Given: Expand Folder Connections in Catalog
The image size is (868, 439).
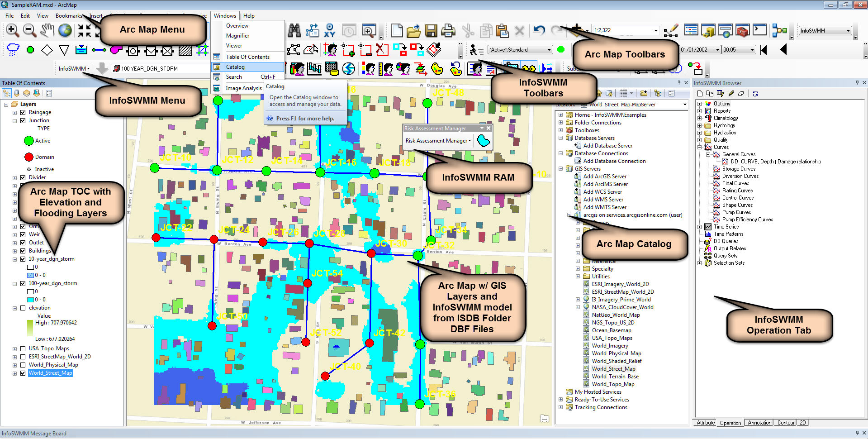Looking at the screenshot, I should click(561, 123).
